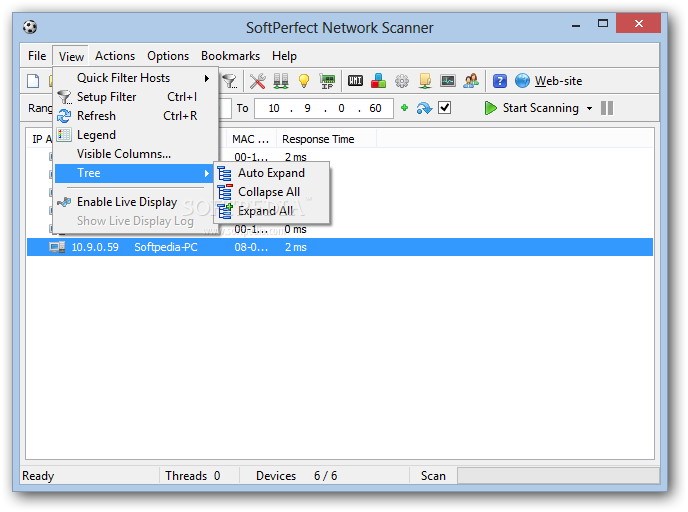Click the Threads 0 status entry
The height and width of the screenshot is (512, 688).
[193, 476]
